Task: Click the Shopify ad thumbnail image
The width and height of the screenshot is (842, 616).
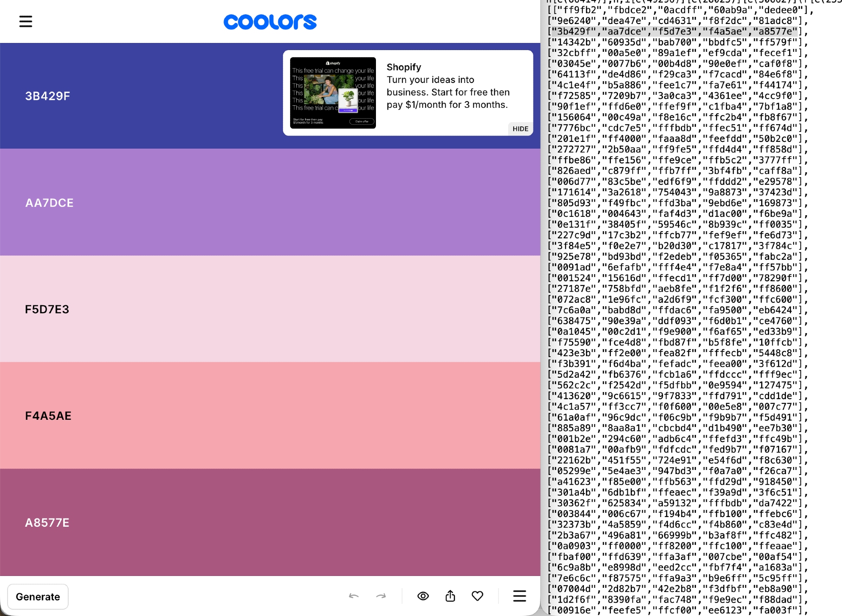Action: (333, 93)
